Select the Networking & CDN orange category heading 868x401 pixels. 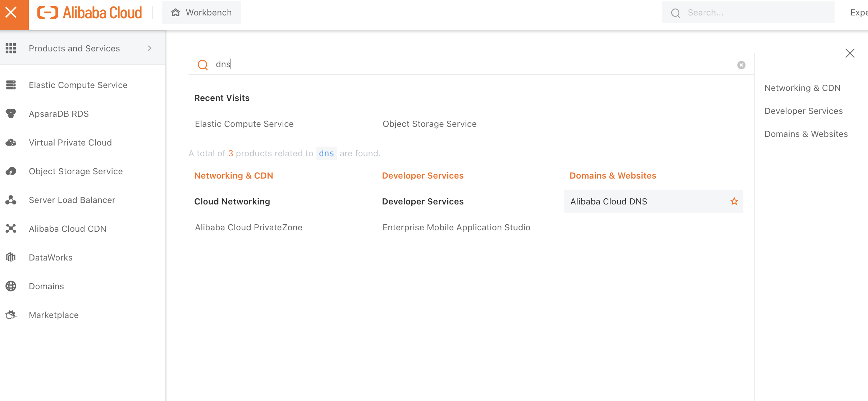(x=234, y=176)
